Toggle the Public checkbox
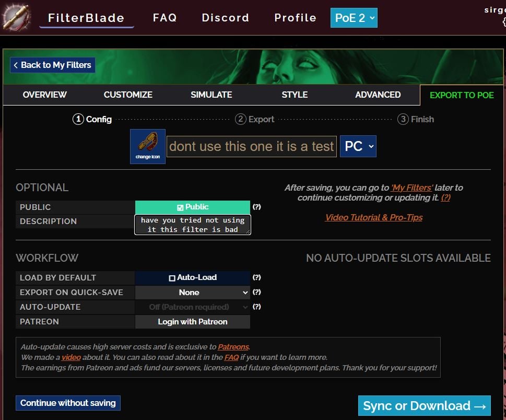 (181, 207)
